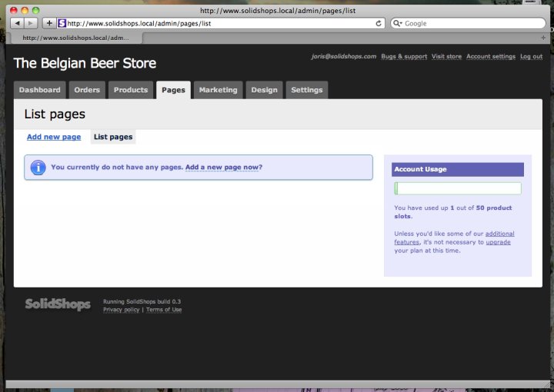554x392 pixels.
Task: Follow the 'Add a new page now?' link
Action: coord(224,168)
